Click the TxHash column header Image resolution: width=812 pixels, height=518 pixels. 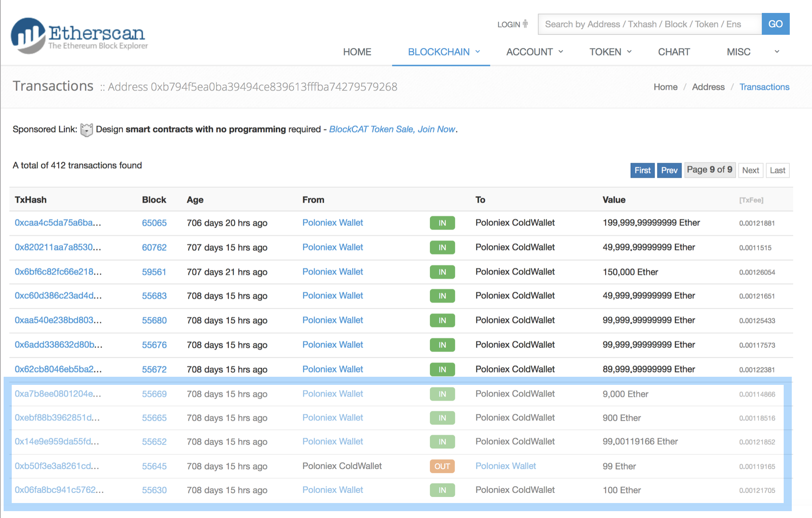[x=30, y=200]
